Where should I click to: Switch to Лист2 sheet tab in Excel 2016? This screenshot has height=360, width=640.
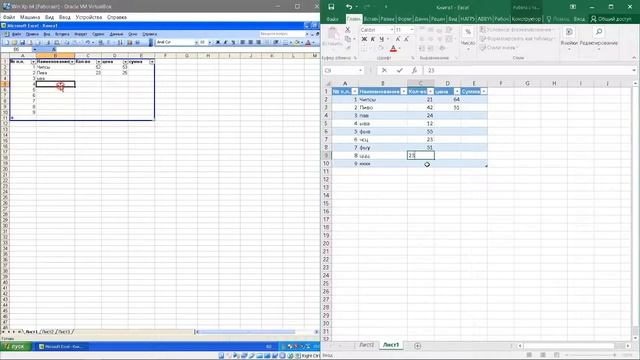tap(366, 345)
